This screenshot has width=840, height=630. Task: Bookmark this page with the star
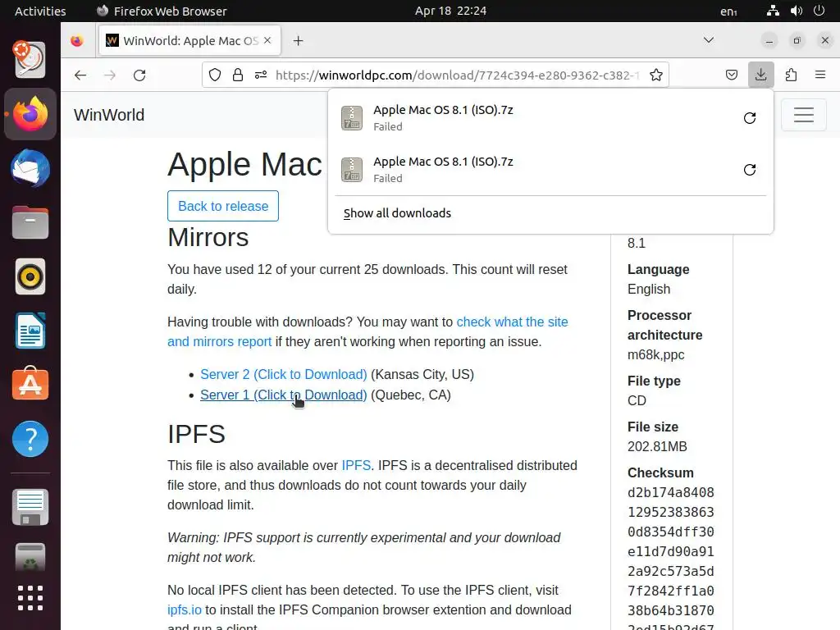coord(656,75)
